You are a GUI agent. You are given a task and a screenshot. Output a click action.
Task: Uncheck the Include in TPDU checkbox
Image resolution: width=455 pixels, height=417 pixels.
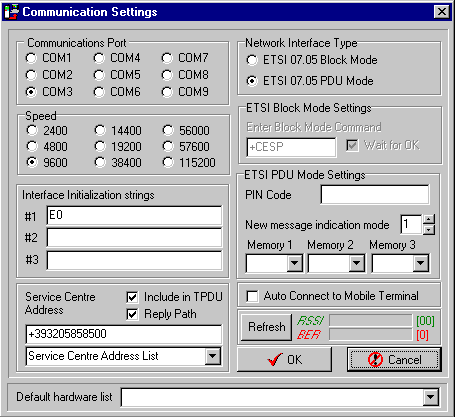(x=132, y=297)
